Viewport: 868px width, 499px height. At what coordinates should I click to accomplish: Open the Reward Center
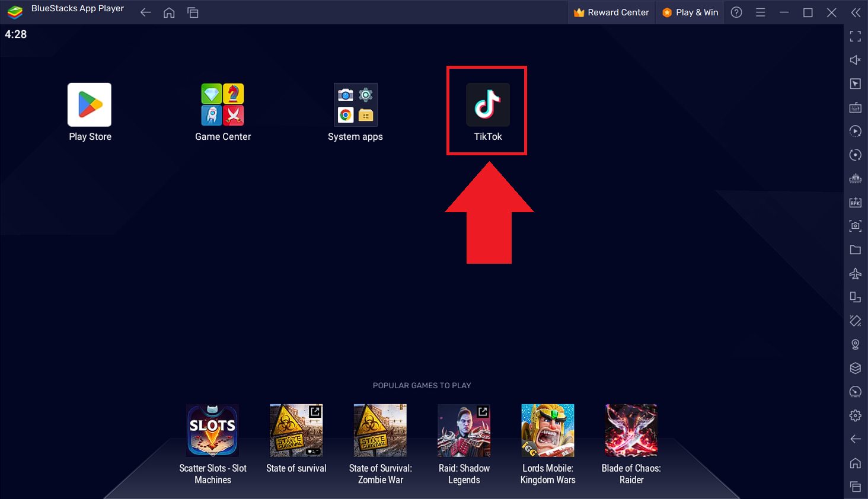(611, 12)
